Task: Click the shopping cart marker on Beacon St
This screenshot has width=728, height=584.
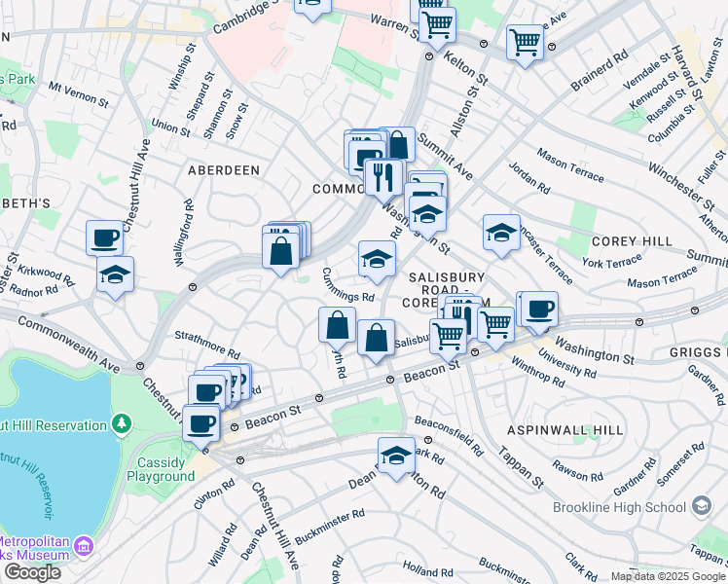Action: coord(448,337)
